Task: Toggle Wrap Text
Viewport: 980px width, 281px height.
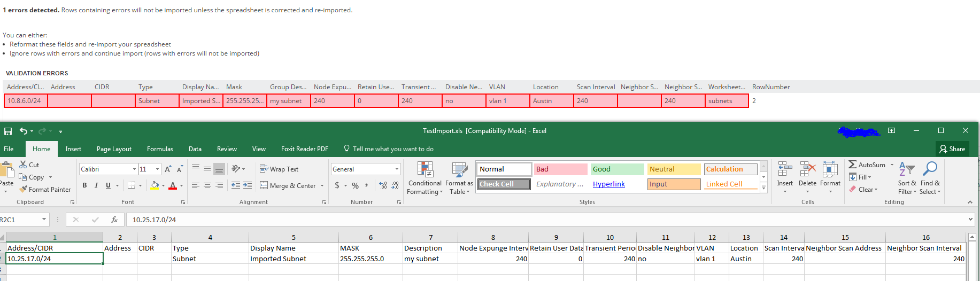Action: point(279,169)
